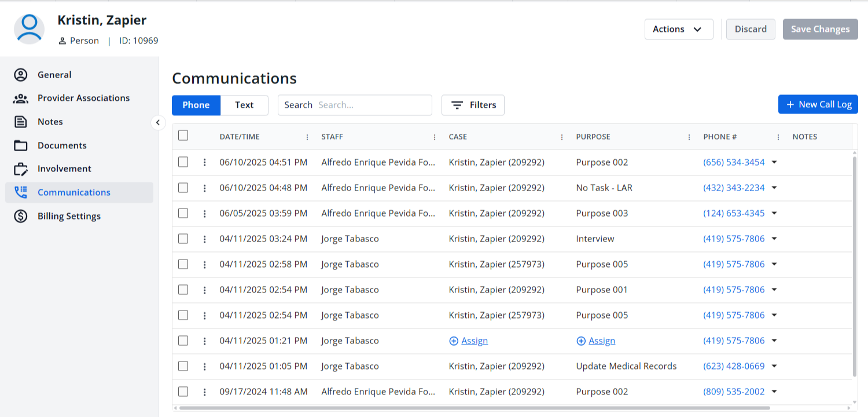Assign a case to 01:21 PM call
Screen dimensions: 868x417
pyautogui.click(x=469, y=341)
